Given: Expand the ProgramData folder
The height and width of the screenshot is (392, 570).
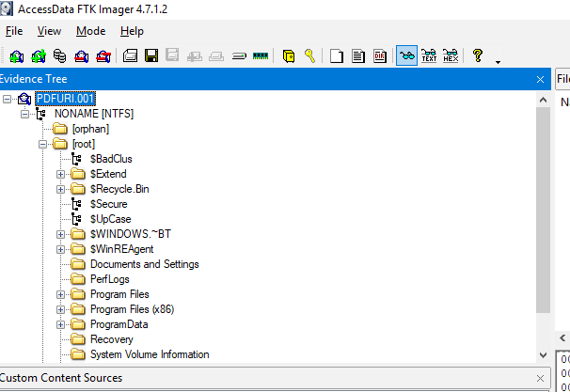Looking at the screenshot, I should pos(61,325).
